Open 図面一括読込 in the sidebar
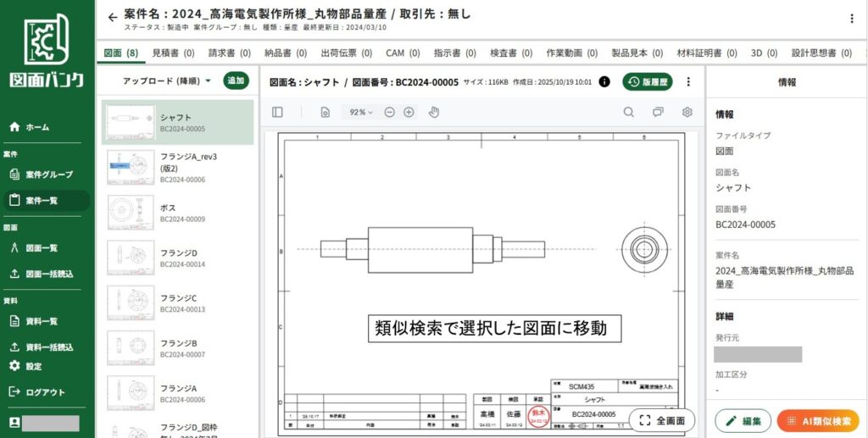Viewport: 868px width, 438px height. (x=49, y=274)
